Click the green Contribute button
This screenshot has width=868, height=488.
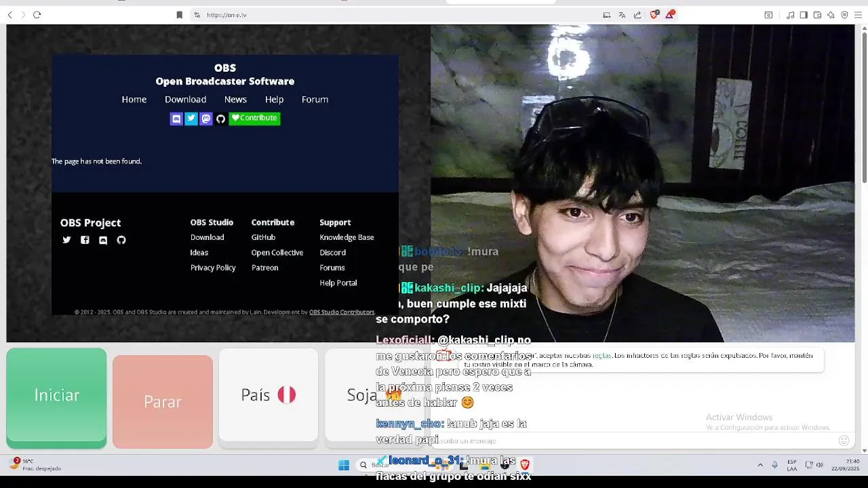tap(254, 119)
